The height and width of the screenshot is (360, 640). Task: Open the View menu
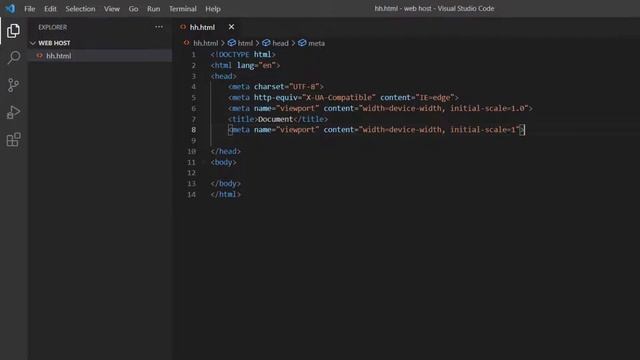pyautogui.click(x=111, y=9)
